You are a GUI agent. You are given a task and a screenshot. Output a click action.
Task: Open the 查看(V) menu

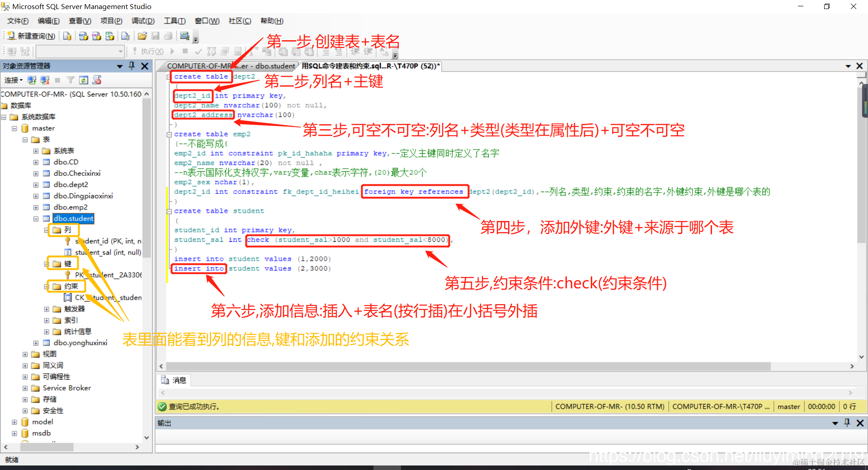[x=80, y=21]
